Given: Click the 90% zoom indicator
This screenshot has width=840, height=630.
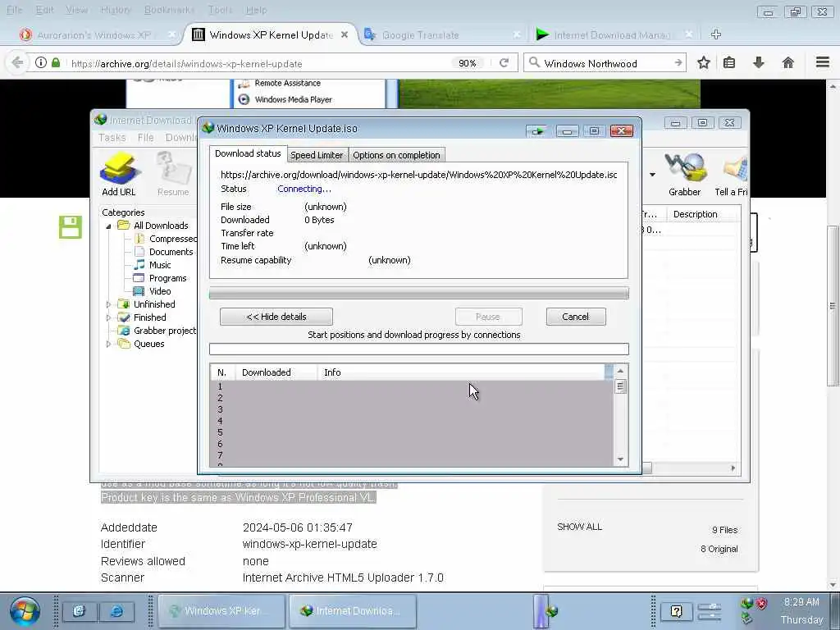Looking at the screenshot, I should (x=467, y=63).
